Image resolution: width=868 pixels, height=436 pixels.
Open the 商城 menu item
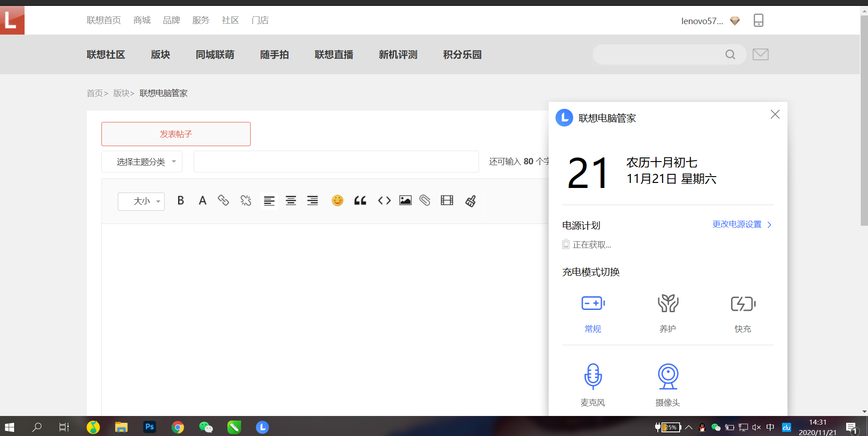pyautogui.click(x=142, y=20)
